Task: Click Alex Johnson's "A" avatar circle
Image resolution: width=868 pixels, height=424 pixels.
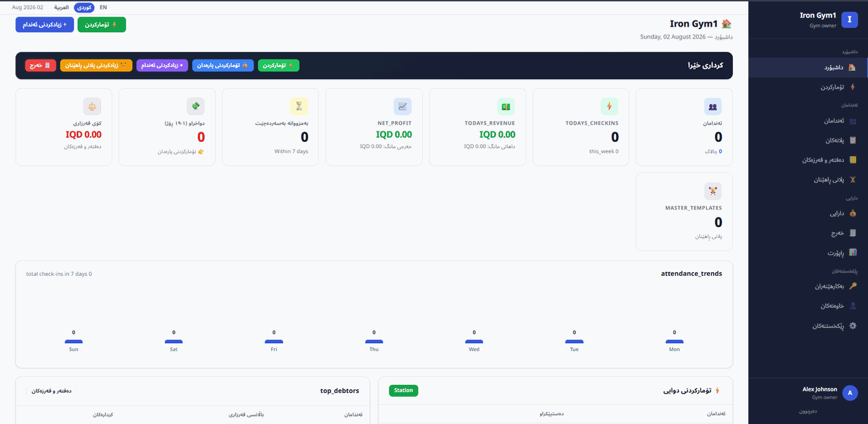Action: [850, 392]
